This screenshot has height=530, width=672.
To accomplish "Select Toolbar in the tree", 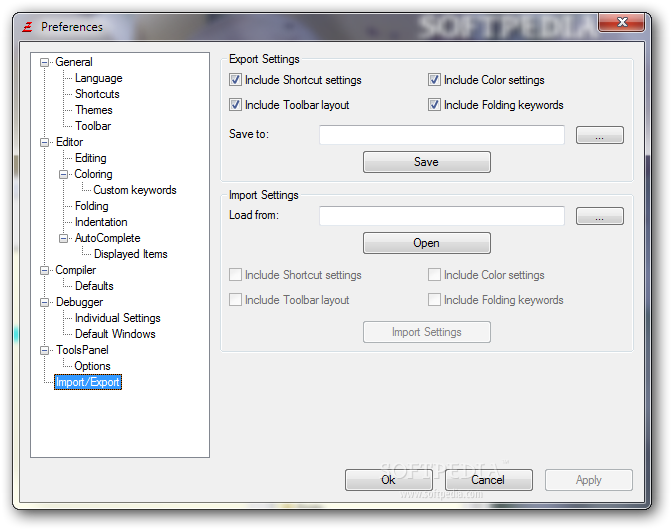I will tap(93, 126).
